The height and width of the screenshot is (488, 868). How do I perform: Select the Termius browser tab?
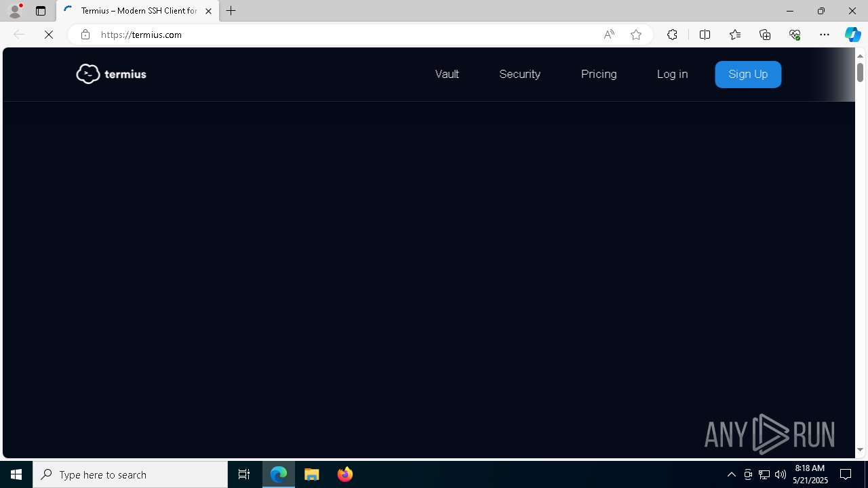(138, 11)
